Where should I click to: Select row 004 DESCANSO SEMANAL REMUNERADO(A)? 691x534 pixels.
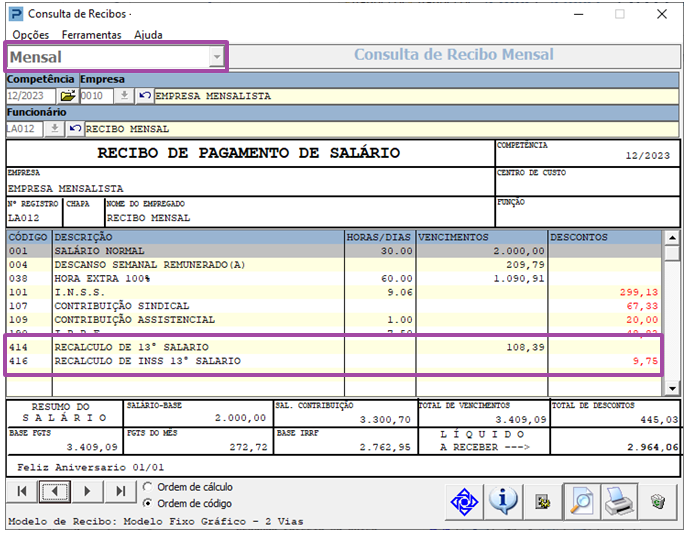pos(334,264)
